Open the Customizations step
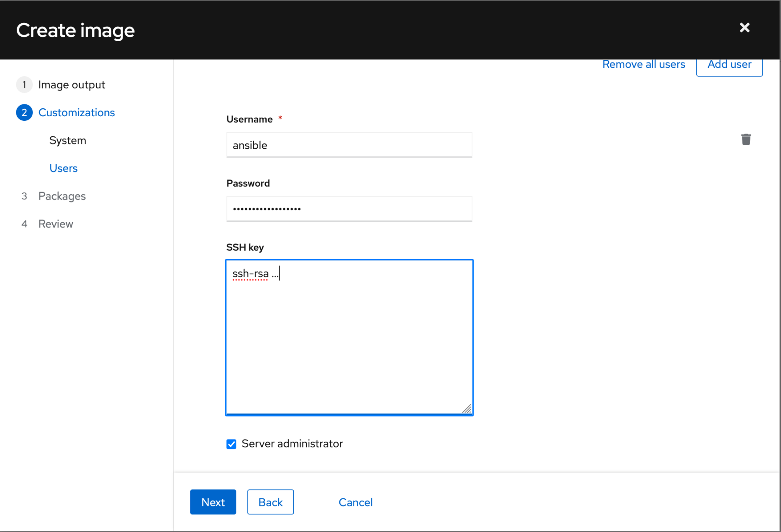The height and width of the screenshot is (532, 781). pyautogui.click(x=76, y=113)
